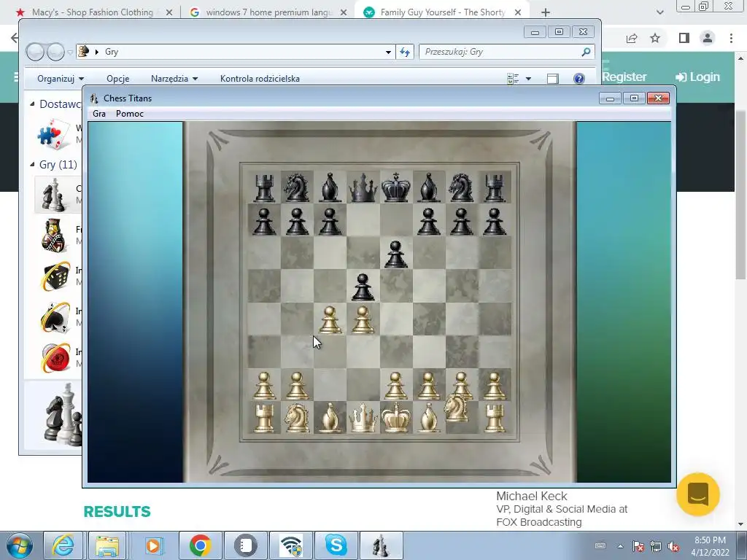Click the Login link on webpage

coord(698,77)
